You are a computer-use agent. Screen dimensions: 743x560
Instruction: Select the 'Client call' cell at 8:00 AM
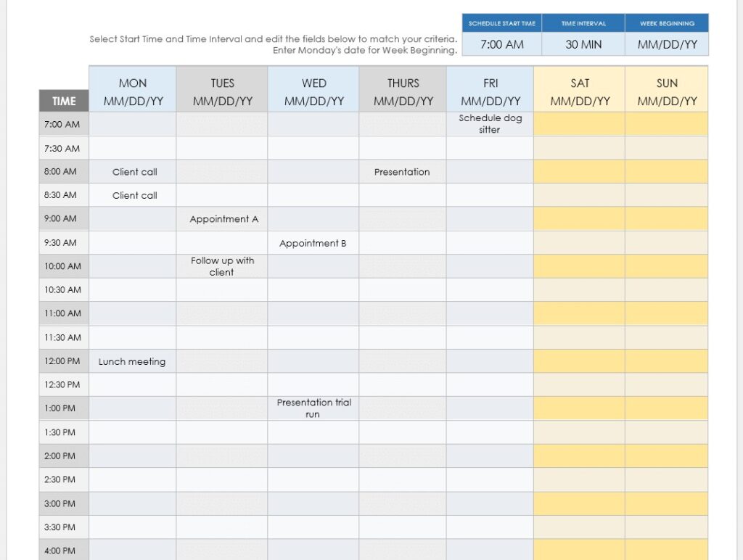tap(133, 171)
